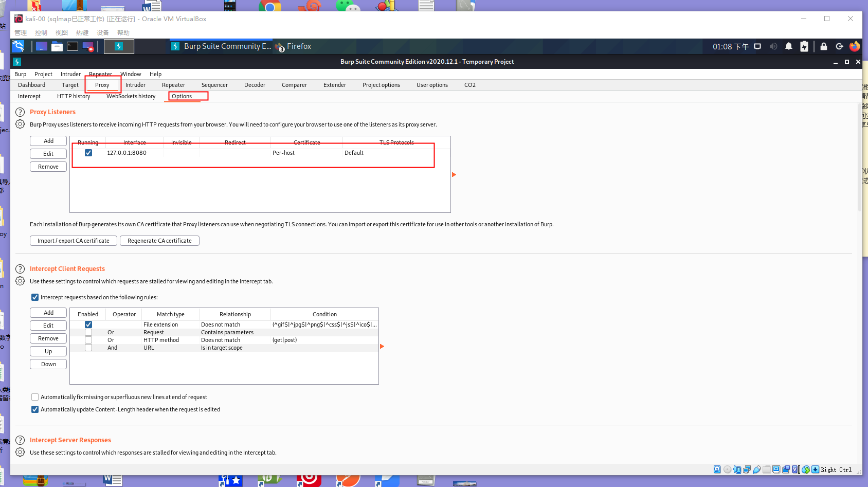Image resolution: width=868 pixels, height=487 pixels.
Task: Toggle 'Intercept requests based on the following rules'
Action: pyautogui.click(x=35, y=297)
